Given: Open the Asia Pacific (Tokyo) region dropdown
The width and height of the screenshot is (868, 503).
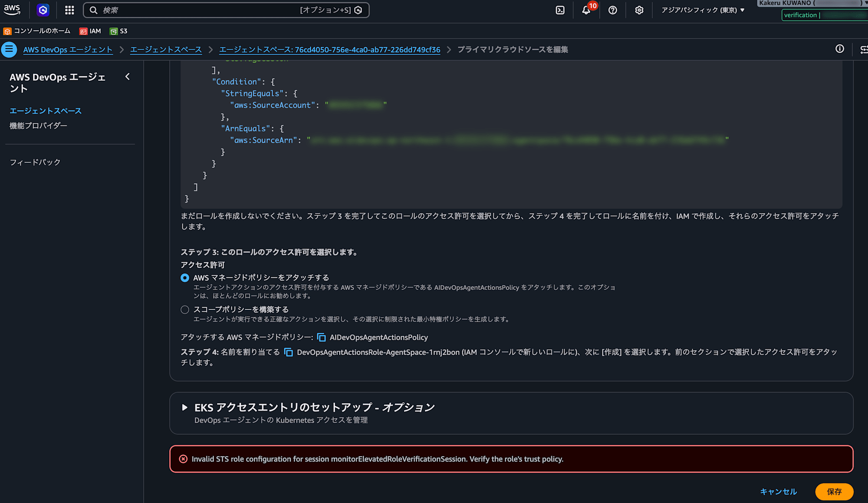Looking at the screenshot, I should click(x=703, y=10).
